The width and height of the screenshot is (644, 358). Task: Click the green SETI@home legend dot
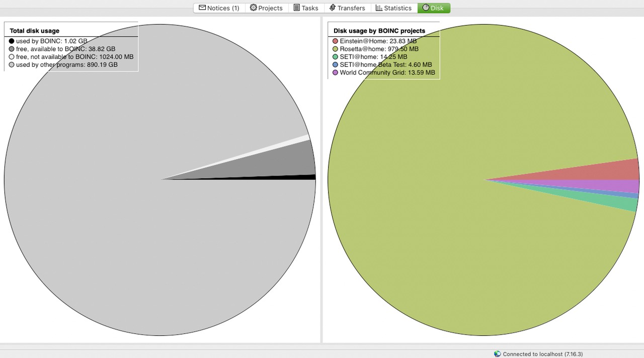tap(335, 57)
